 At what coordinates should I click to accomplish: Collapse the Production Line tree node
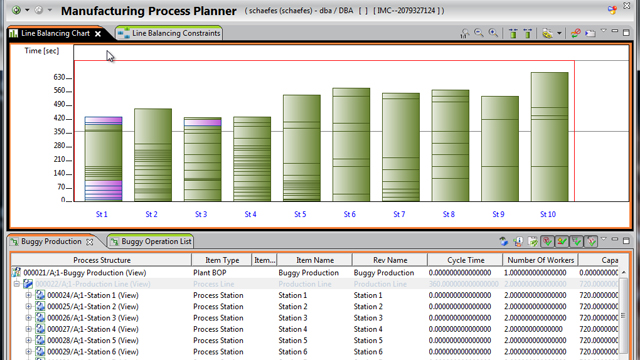(17, 284)
